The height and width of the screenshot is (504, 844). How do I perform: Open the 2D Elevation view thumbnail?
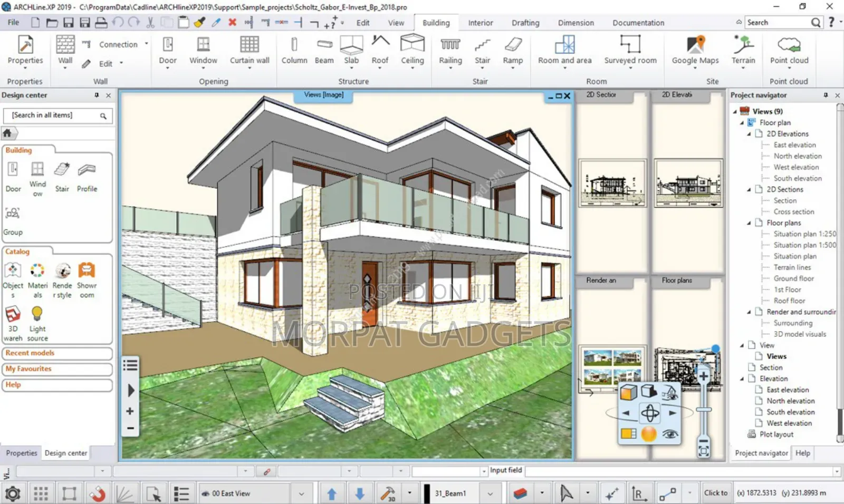tap(688, 183)
